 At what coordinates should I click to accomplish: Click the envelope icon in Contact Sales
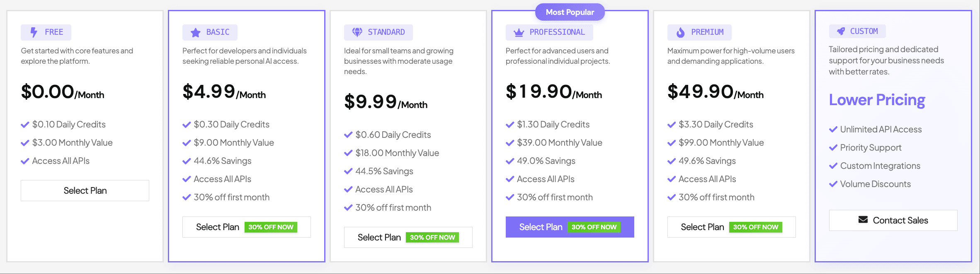point(863,220)
